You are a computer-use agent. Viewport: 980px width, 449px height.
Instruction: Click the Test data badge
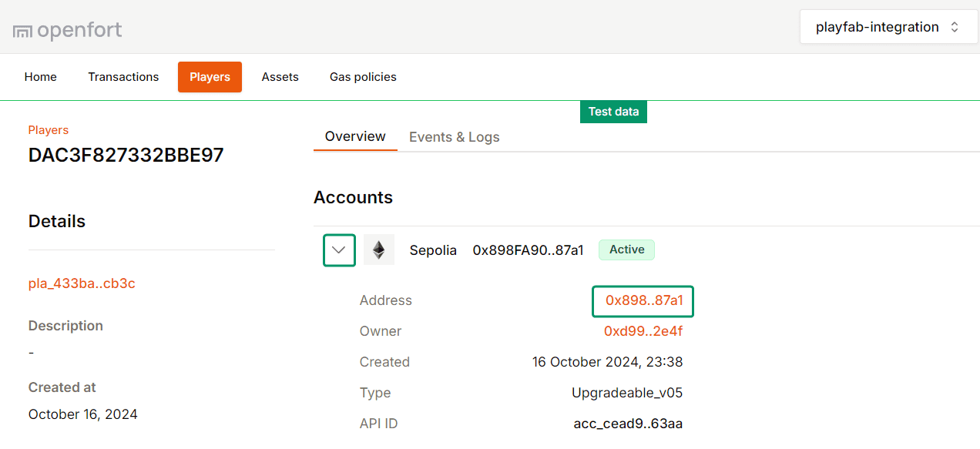click(x=613, y=112)
